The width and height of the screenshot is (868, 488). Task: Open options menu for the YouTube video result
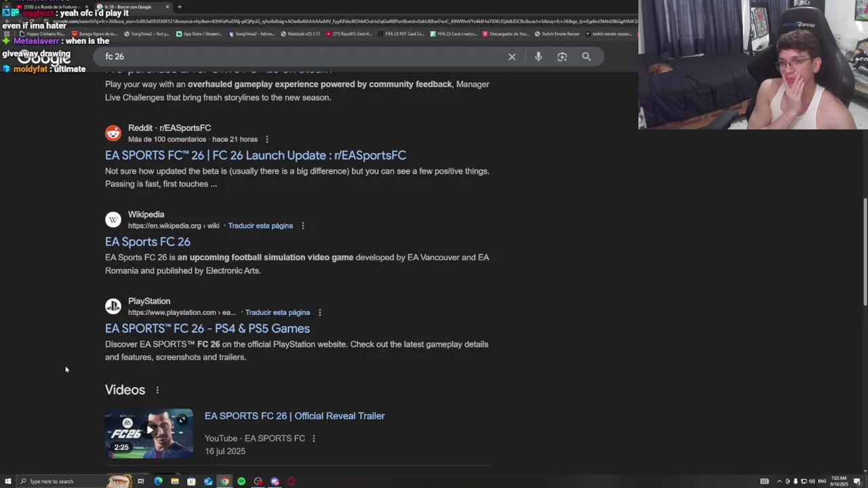313,439
